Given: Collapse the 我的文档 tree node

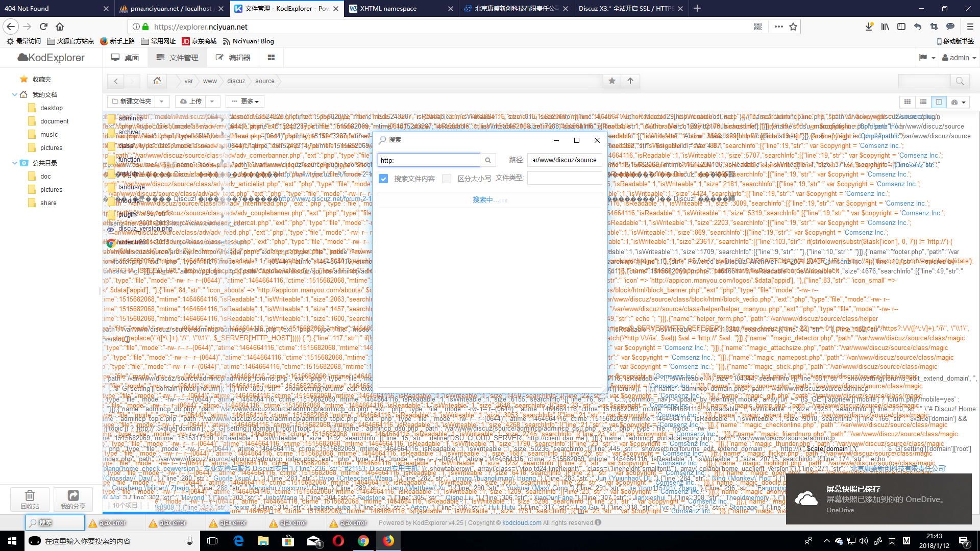Looking at the screenshot, I should tap(15, 94).
